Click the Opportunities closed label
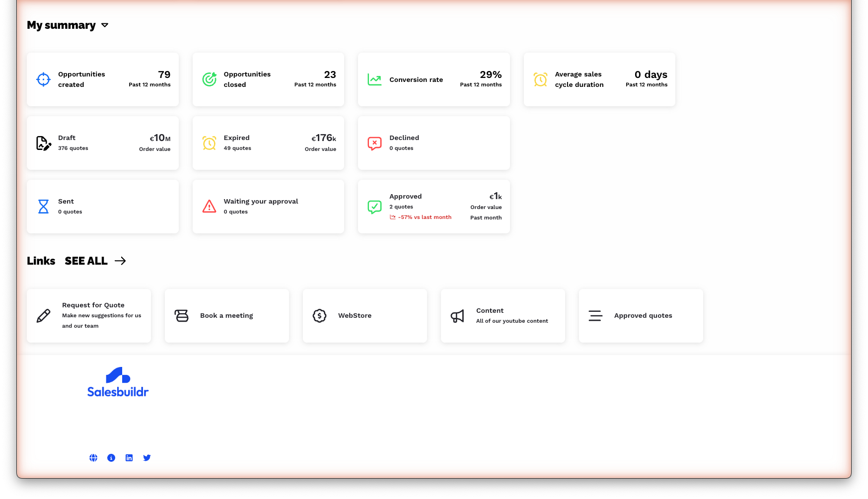 [247, 79]
